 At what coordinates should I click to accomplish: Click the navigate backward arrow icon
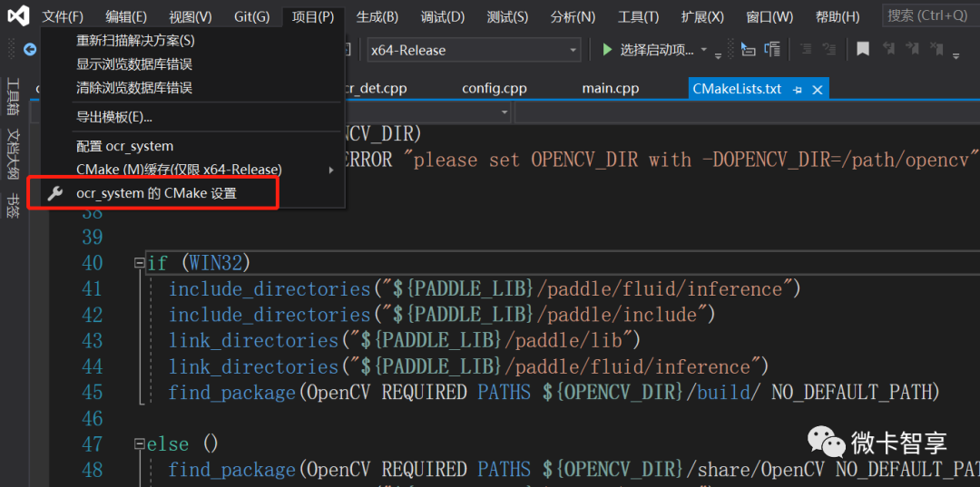(x=29, y=49)
